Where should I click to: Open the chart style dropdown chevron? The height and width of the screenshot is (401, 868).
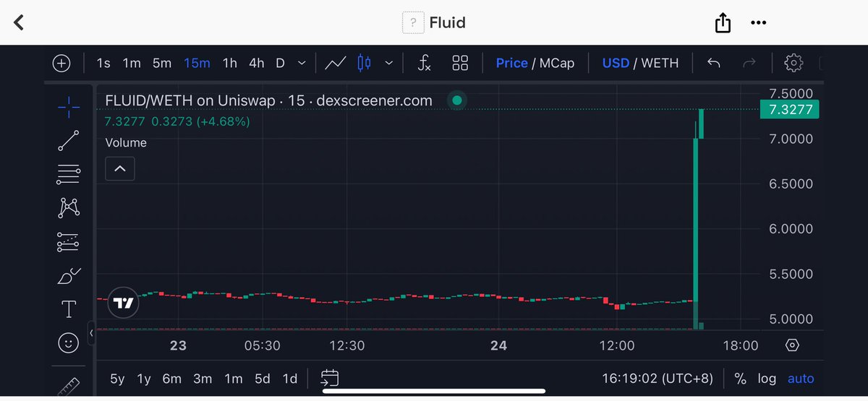pyautogui.click(x=388, y=64)
